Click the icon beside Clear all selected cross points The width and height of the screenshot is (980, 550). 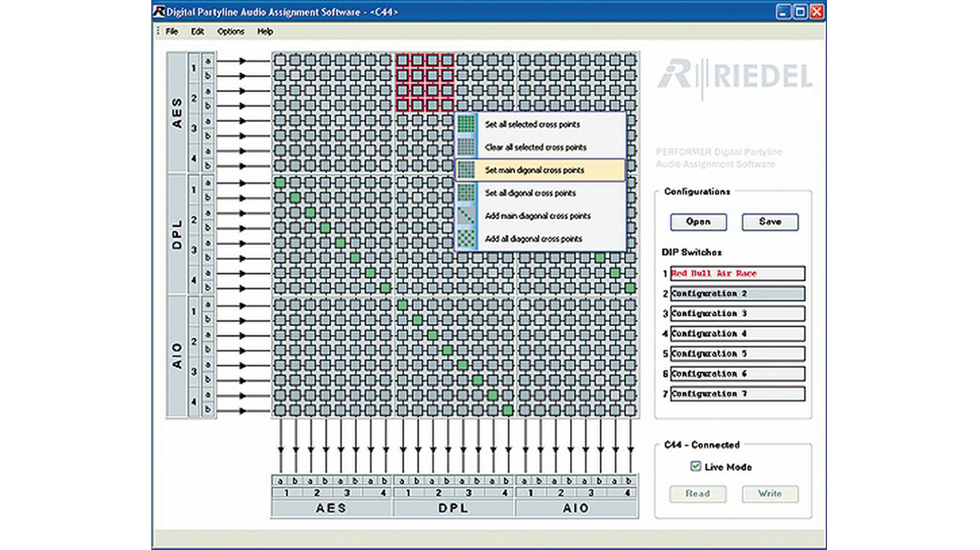tap(467, 147)
